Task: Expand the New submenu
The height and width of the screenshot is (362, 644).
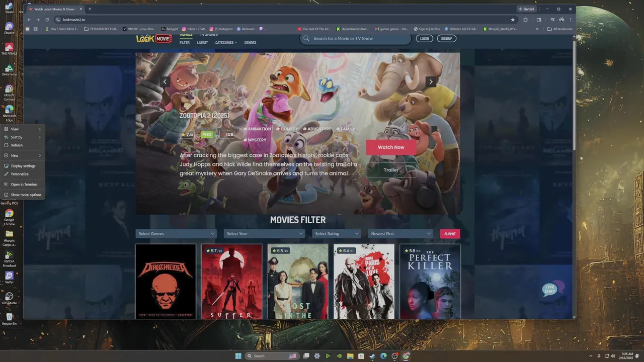Action: click(x=23, y=155)
